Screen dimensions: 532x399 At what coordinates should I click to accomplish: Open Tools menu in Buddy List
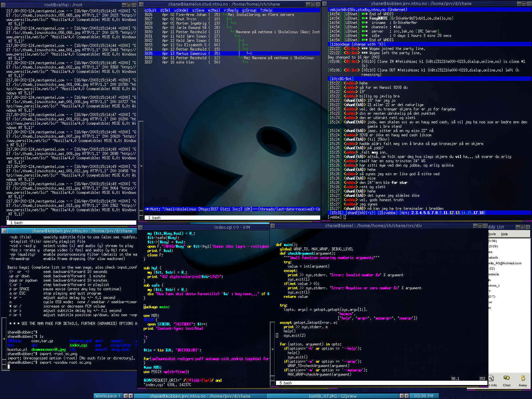[x=492, y=234]
